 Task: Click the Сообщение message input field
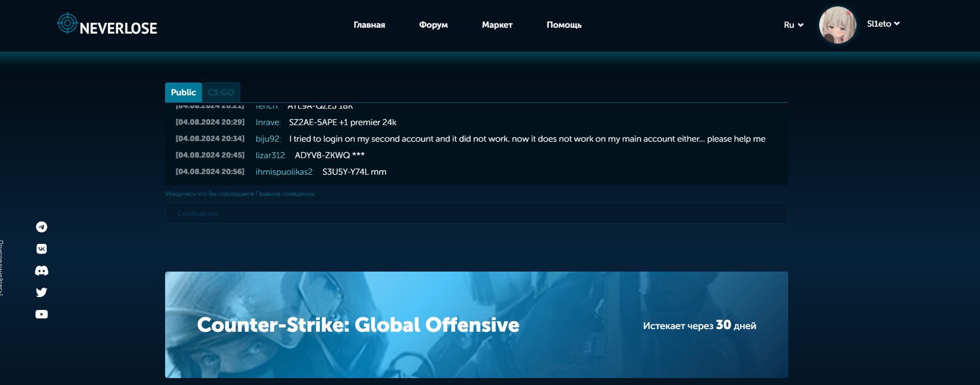click(x=476, y=213)
